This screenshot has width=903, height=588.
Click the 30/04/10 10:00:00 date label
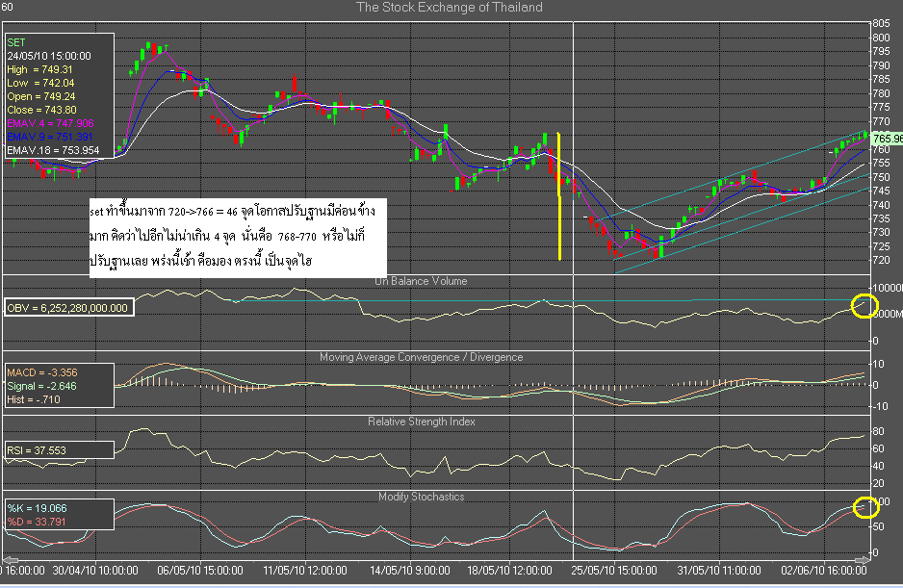click(95, 570)
